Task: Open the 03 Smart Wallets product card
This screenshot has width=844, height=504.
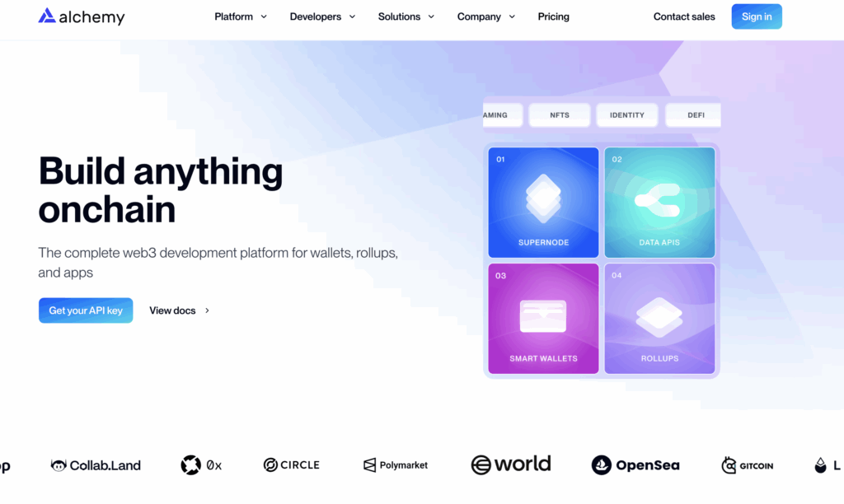Action: pos(543,319)
